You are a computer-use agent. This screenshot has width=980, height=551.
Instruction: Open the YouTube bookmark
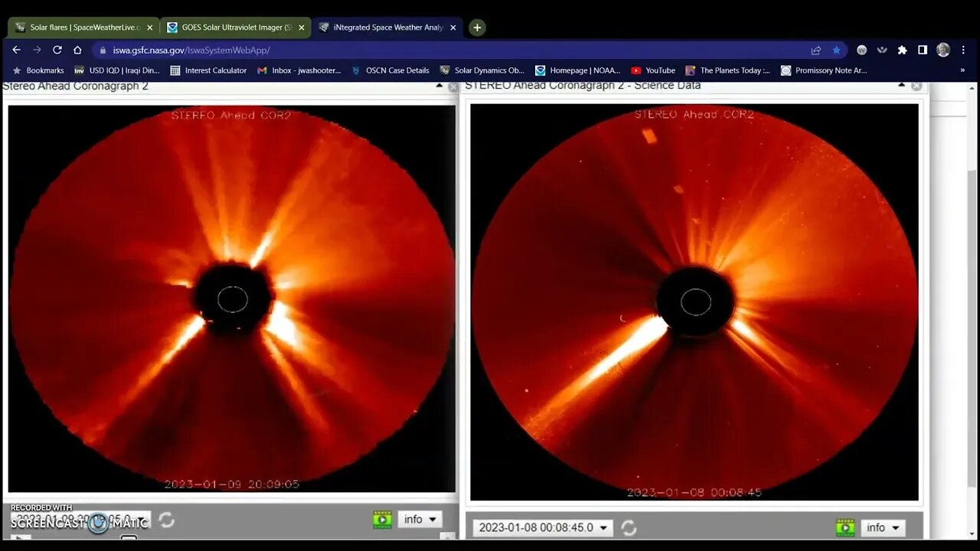click(653, 70)
